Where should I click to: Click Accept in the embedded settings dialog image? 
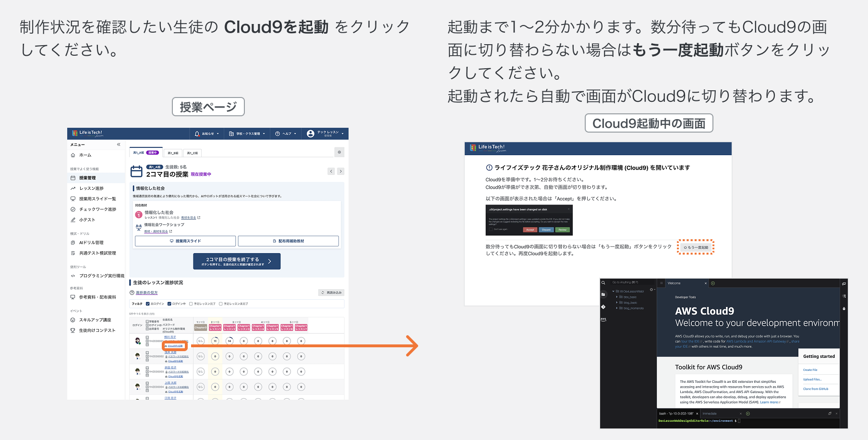click(530, 230)
